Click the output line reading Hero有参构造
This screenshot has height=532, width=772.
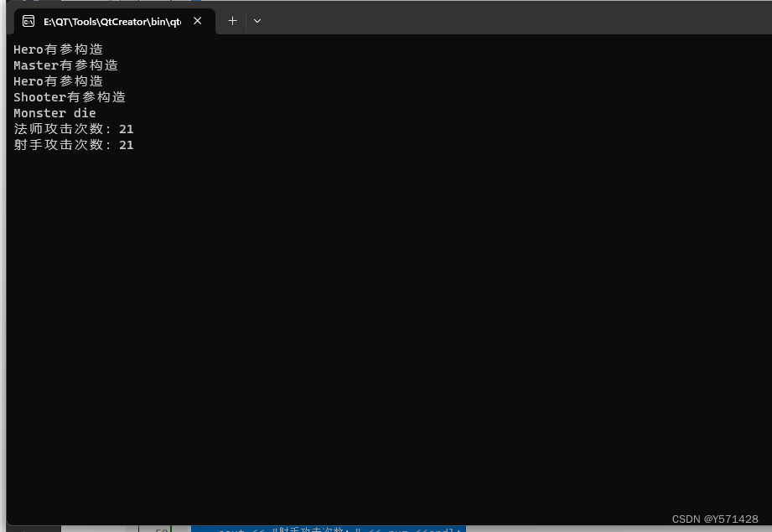pos(58,49)
